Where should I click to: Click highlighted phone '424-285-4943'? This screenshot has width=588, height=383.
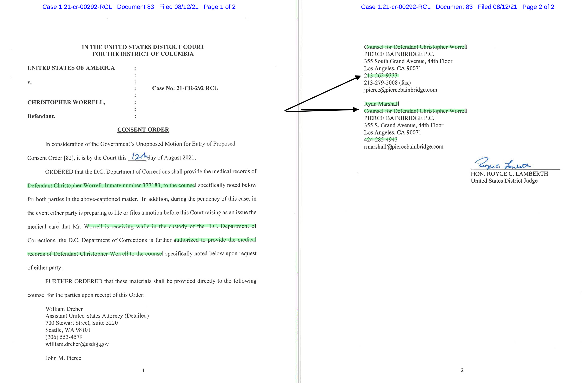pos(381,139)
